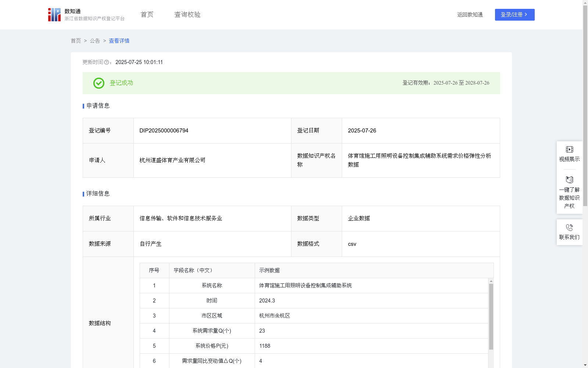
Task: Click the 体育馆施工用照明设备 IP name text
Action: pos(419,160)
